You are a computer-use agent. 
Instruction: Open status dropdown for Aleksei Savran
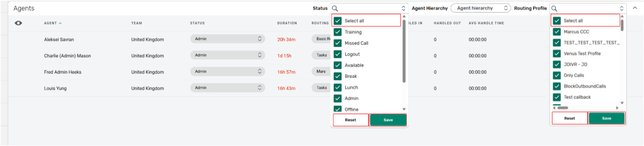click(x=227, y=39)
